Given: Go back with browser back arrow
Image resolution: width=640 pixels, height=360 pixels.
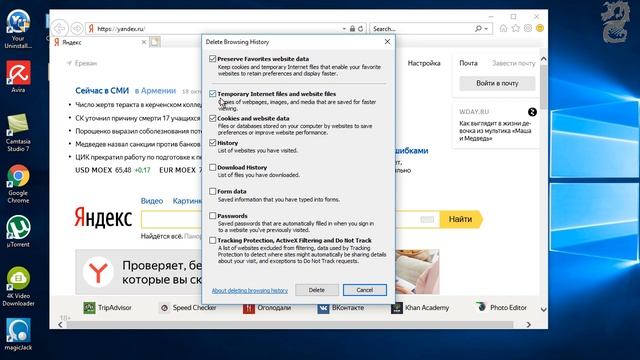Looking at the screenshot, I should pyautogui.click(x=60, y=29).
